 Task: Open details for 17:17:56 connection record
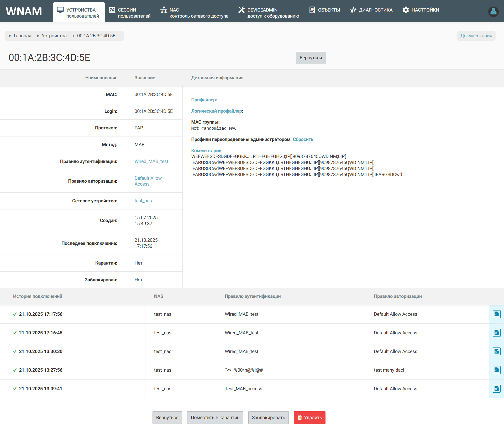[x=496, y=314]
